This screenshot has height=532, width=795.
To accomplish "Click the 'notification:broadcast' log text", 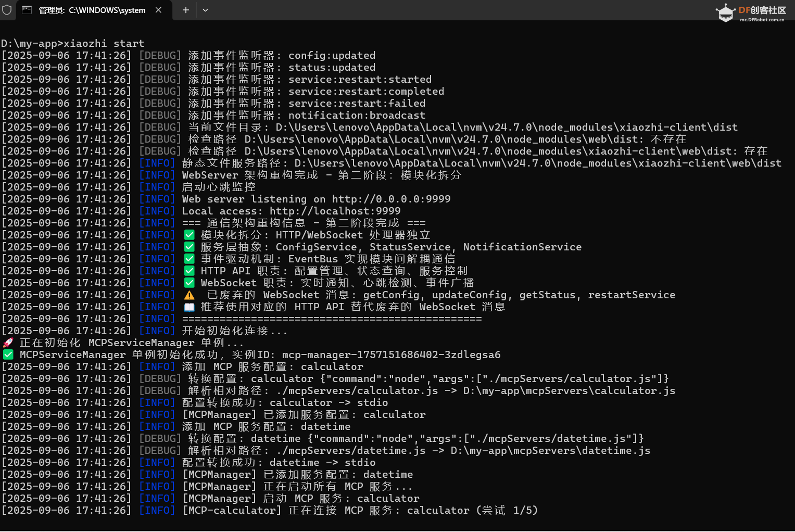I will click(x=357, y=115).
